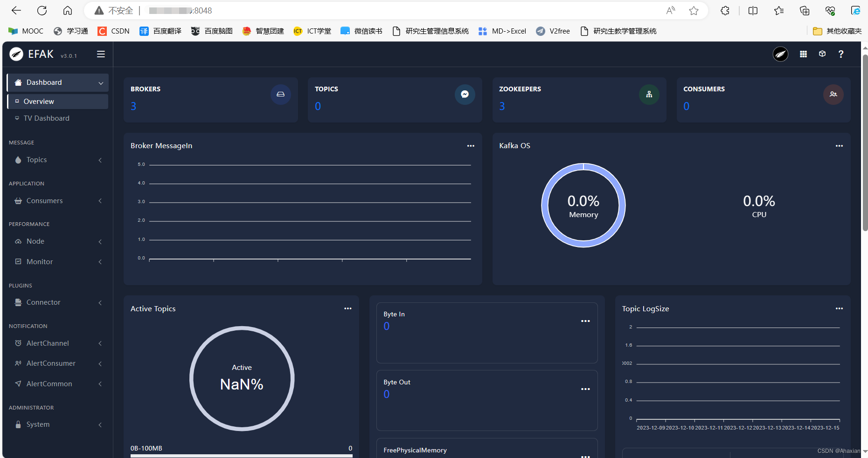Click the EFAK feather logo
The height and width of the screenshot is (458, 868).
pos(16,54)
